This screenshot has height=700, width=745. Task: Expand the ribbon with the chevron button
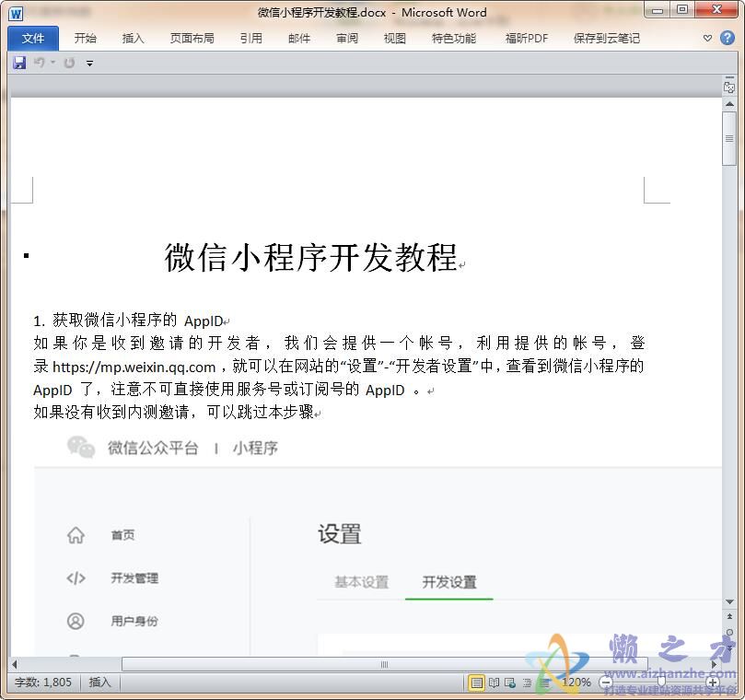(707, 38)
